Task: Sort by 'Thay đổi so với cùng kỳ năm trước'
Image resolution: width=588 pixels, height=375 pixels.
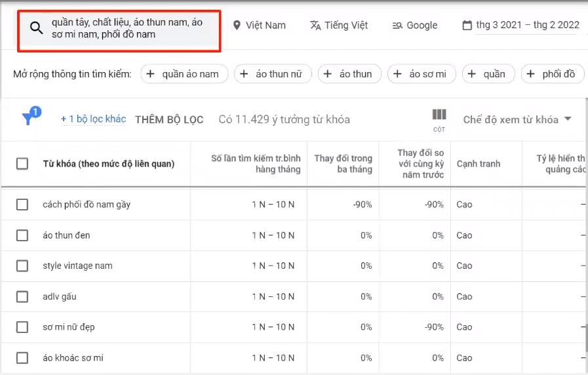Action: [421, 163]
